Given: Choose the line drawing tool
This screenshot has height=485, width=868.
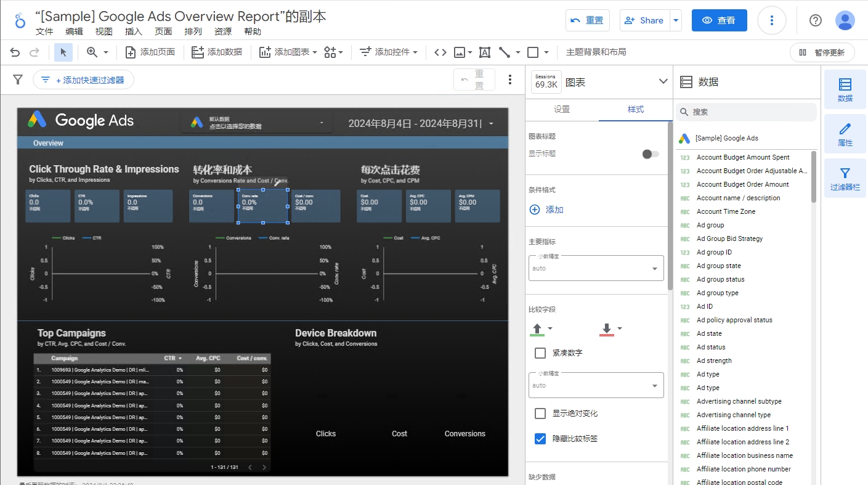Looking at the screenshot, I should (505, 52).
